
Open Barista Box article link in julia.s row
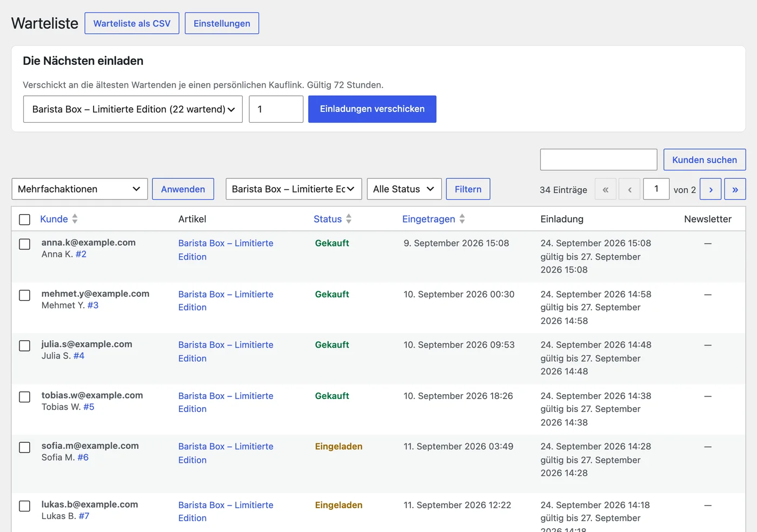coord(226,351)
